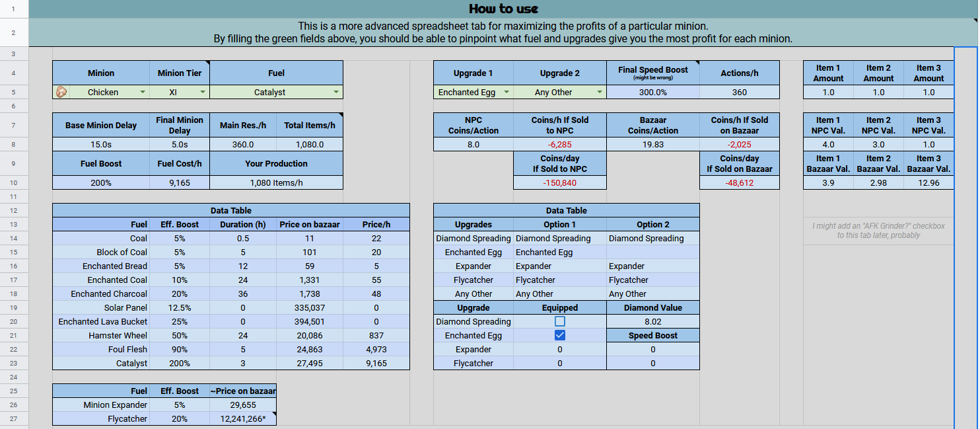Open the Fuel dropdown showing Catalyst
The height and width of the screenshot is (429, 980).
click(336, 92)
